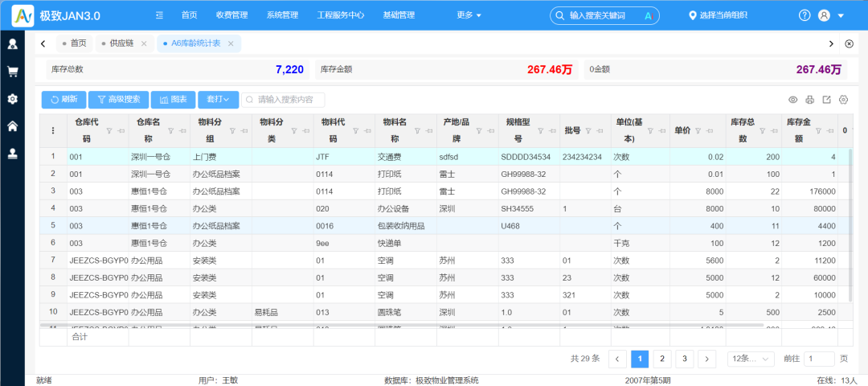Click filter icon in 仓库代码 column header
The height and width of the screenshot is (386, 868).
coord(108,131)
